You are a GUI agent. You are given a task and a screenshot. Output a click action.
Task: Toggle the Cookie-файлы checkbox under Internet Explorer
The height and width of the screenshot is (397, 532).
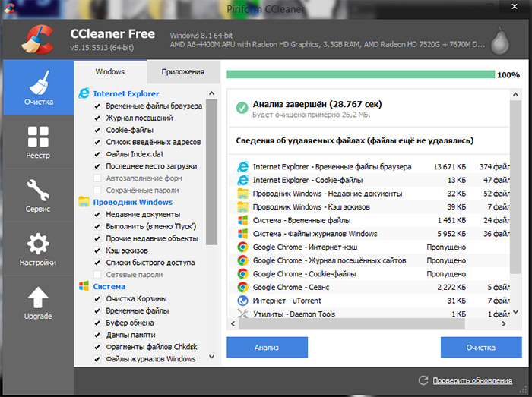[97, 130]
